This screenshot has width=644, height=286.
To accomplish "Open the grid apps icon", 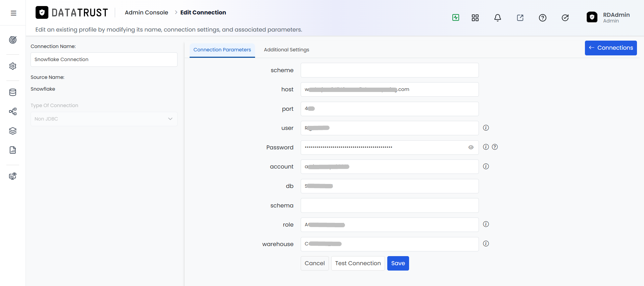I will (475, 18).
